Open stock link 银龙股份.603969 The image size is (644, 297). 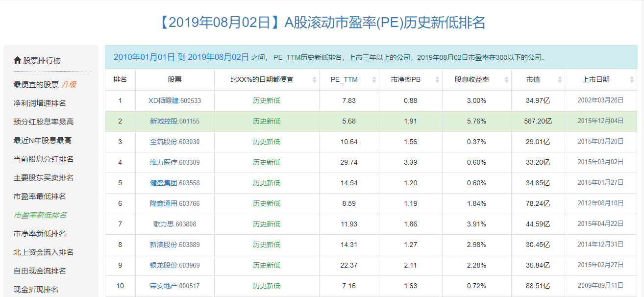click(x=174, y=265)
